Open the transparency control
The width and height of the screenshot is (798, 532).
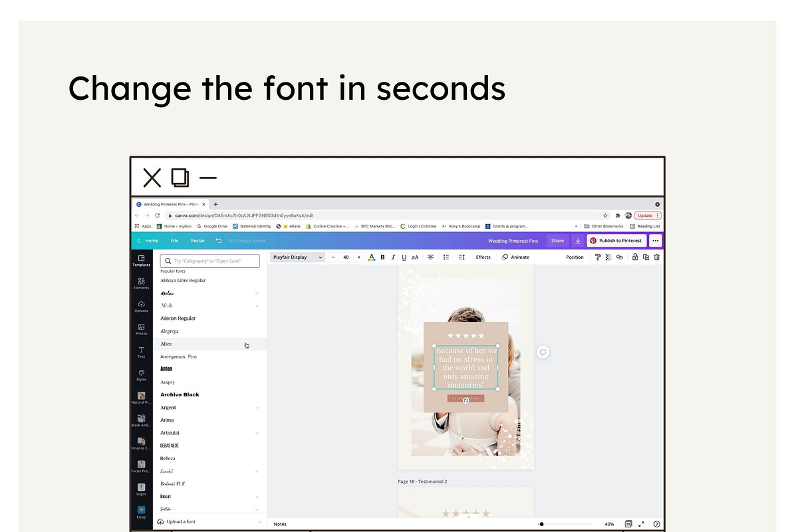608,257
